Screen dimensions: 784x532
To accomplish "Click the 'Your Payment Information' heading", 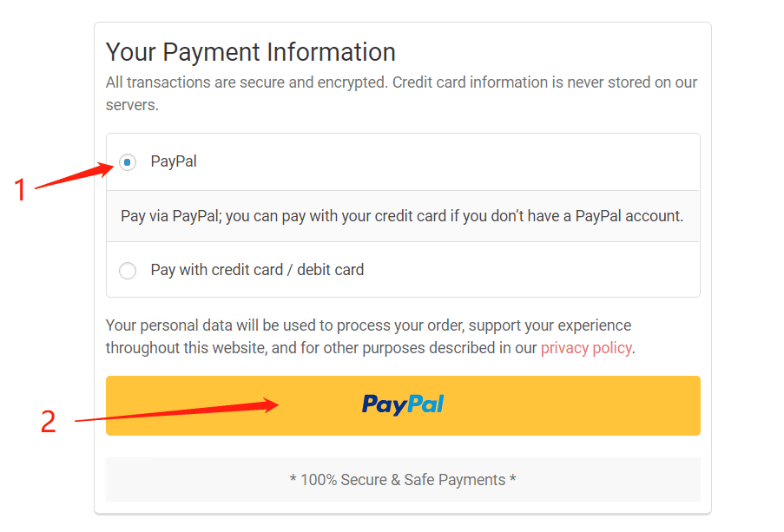I will pyautogui.click(x=251, y=52).
